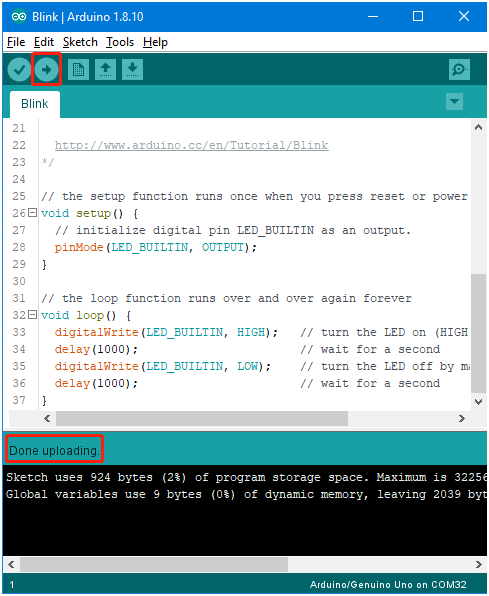The width and height of the screenshot is (489, 596).
Task: Click the delay(1000) on line 36
Action: point(96,384)
